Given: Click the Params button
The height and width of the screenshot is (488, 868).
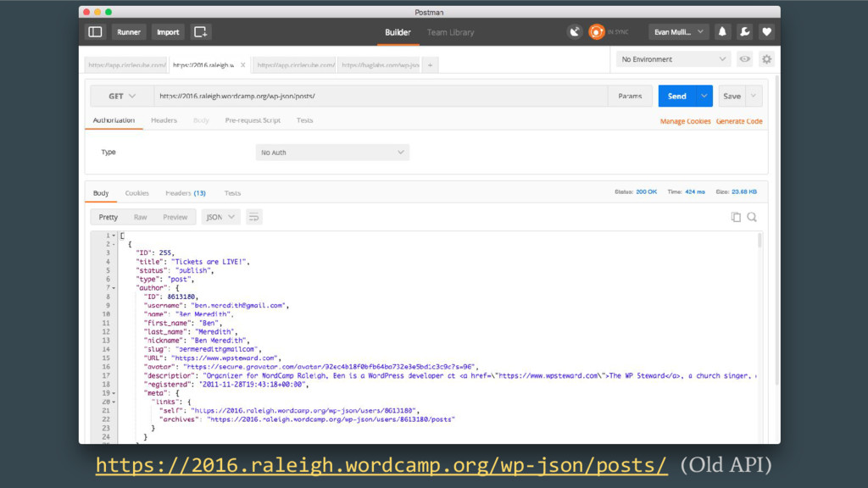Looking at the screenshot, I should [x=630, y=97].
